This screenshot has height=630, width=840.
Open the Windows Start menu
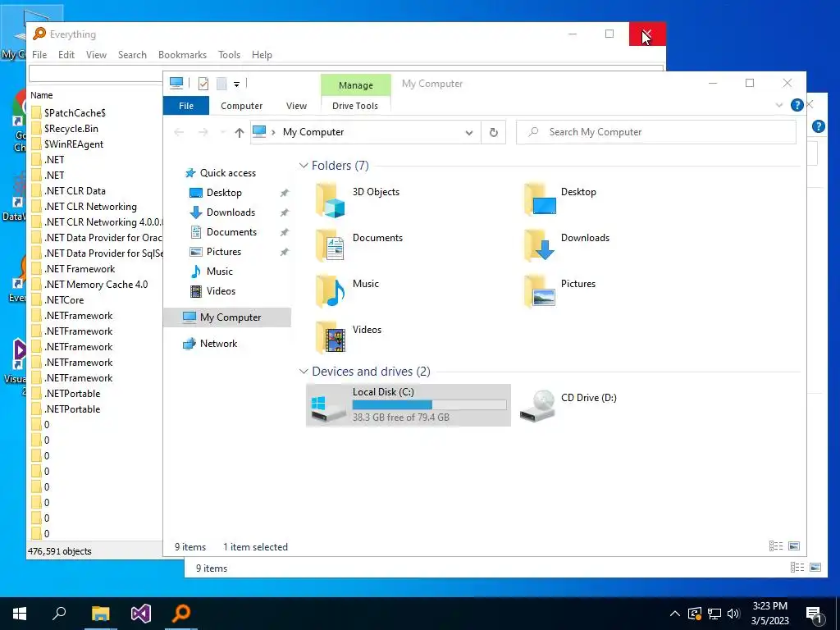point(20,614)
